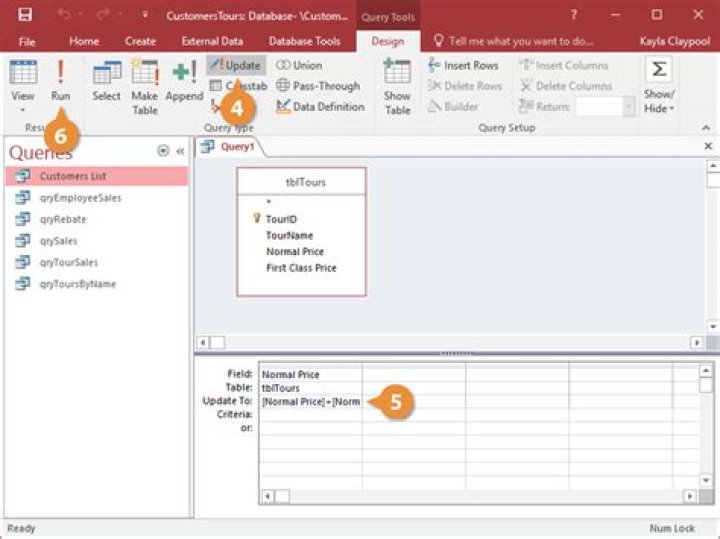
Task: Select the TourName field in tblTours
Action: pos(290,236)
